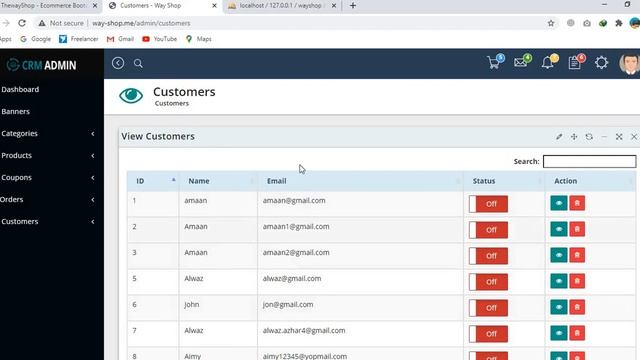Click the 'Not secure' site info warning
This screenshot has width=640, height=360.
coord(61,23)
